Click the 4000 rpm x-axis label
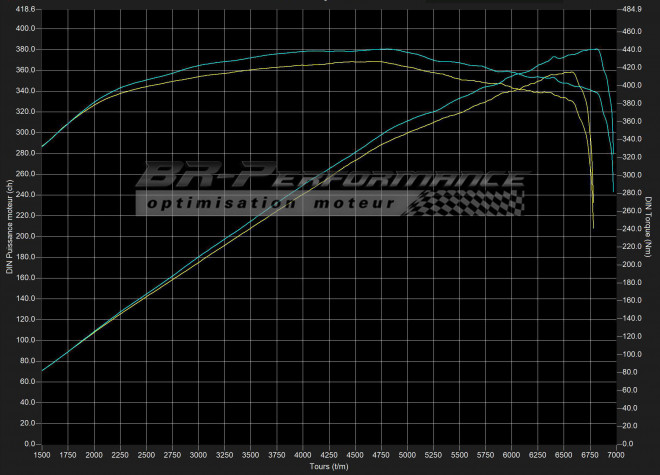 pyautogui.click(x=303, y=454)
